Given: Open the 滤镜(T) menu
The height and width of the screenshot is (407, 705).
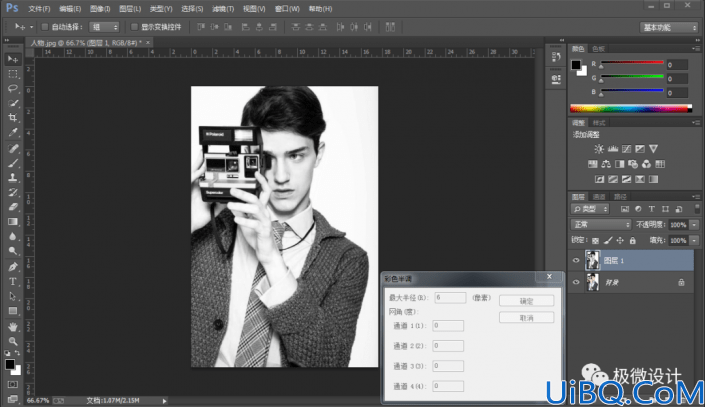Looking at the screenshot, I should [223, 9].
